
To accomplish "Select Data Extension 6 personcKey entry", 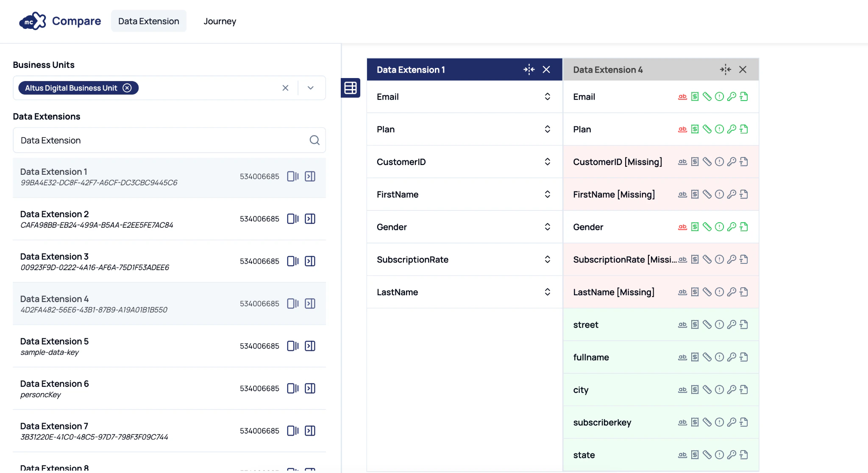I will tap(169, 389).
